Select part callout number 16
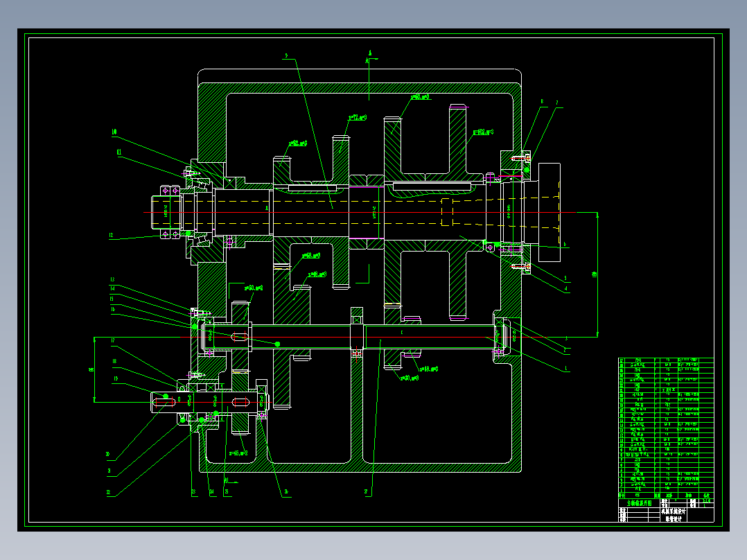Viewport: 747px width, 560px height. pyautogui.click(x=112, y=310)
